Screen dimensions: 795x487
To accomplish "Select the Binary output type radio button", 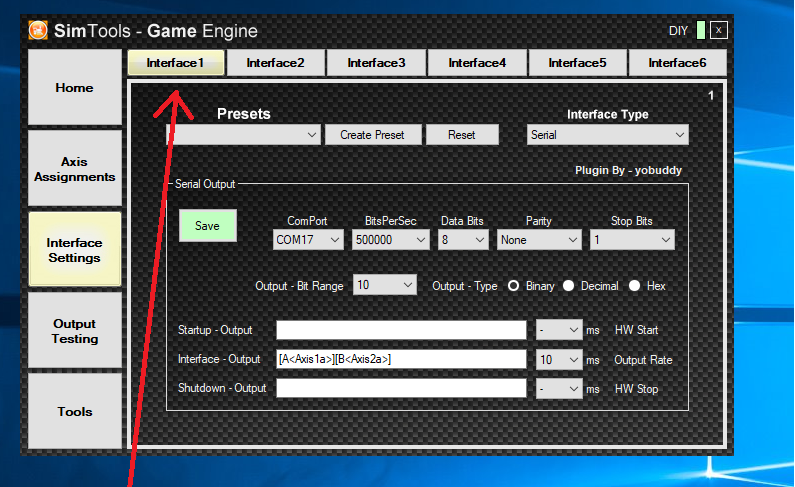I will click(514, 286).
